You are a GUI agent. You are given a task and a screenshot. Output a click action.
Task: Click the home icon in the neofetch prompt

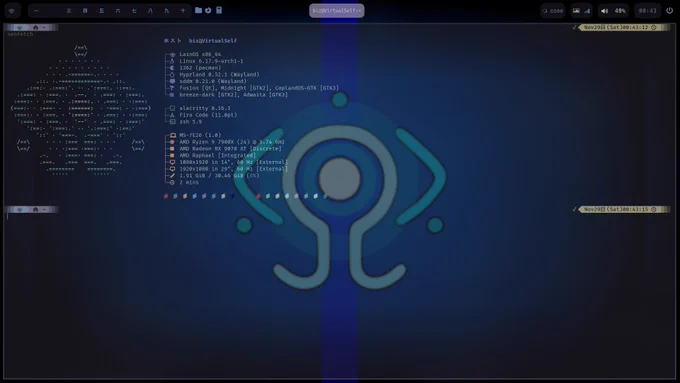[36, 27]
